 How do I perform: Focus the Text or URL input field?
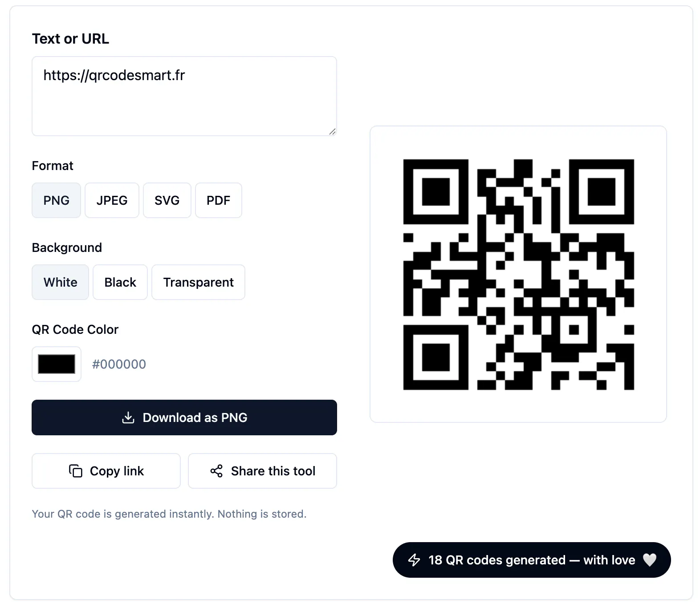(184, 96)
